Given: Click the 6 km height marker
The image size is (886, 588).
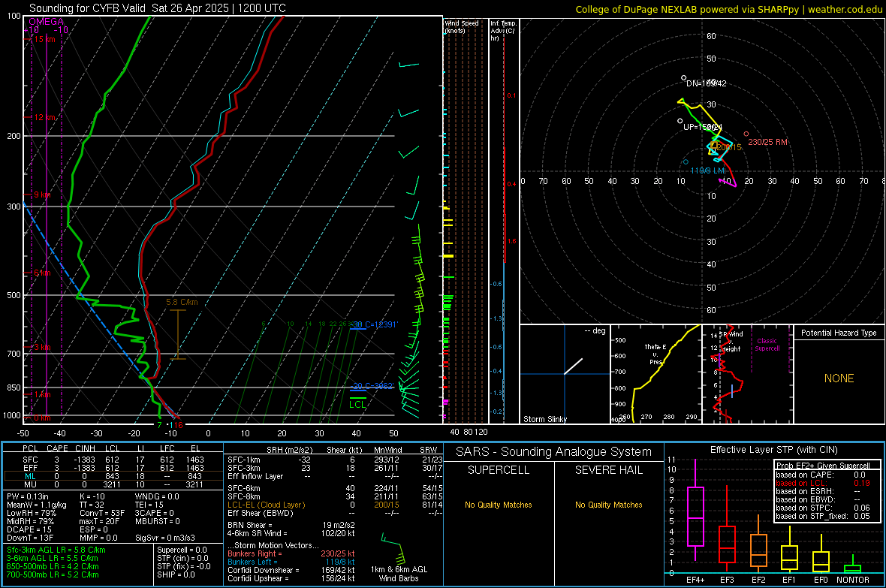Looking at the screenshot, I should tap(42, 273).
